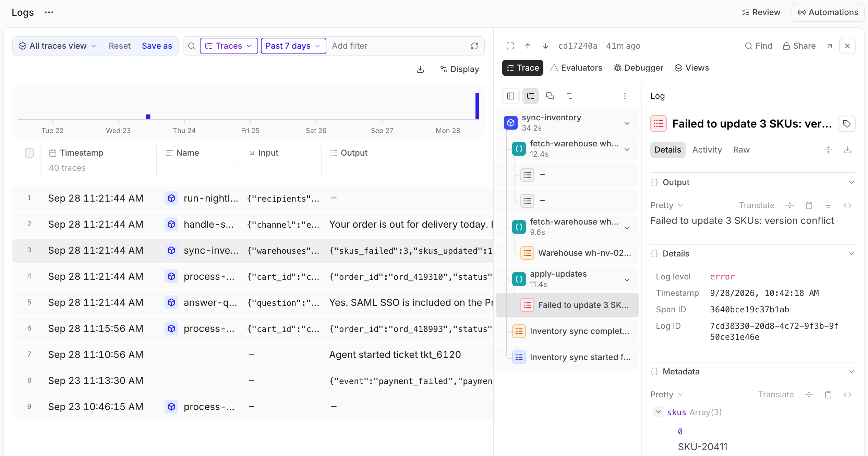Tick the select-all traces checkbox

[x=29, y=153]
